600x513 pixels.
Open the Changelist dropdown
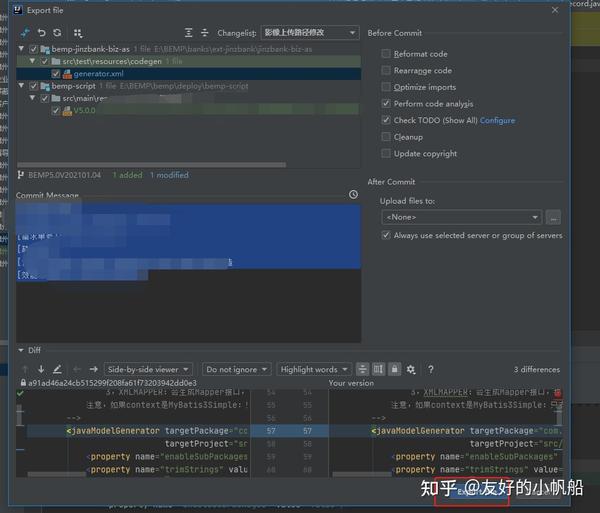pos(310,33)
